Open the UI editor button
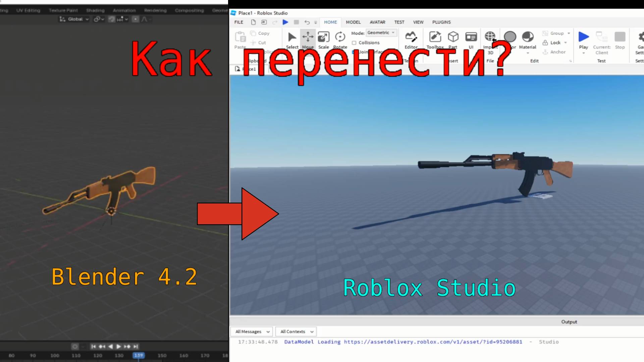Screen dimensions: 644x362 471,40
